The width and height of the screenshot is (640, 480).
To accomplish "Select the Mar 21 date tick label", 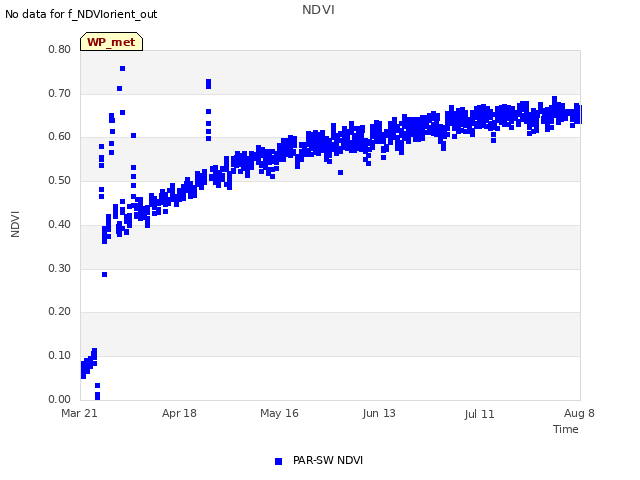I will pyautogui.click(x=80, y=413).
